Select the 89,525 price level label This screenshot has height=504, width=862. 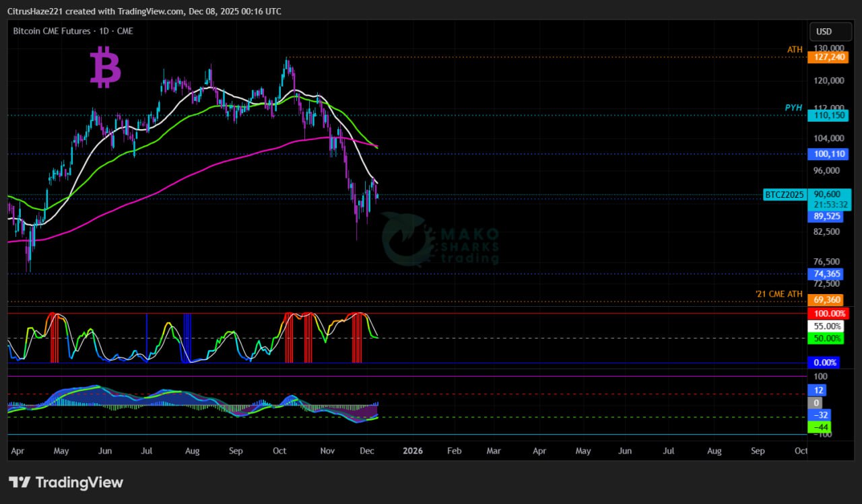tap(826, 216)
